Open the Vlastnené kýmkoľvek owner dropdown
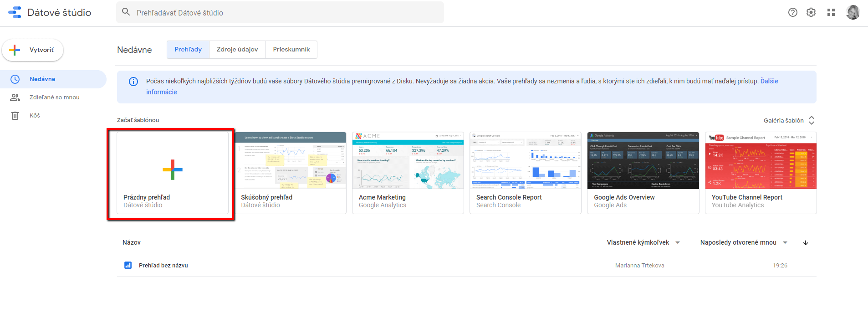 [643, 243]
